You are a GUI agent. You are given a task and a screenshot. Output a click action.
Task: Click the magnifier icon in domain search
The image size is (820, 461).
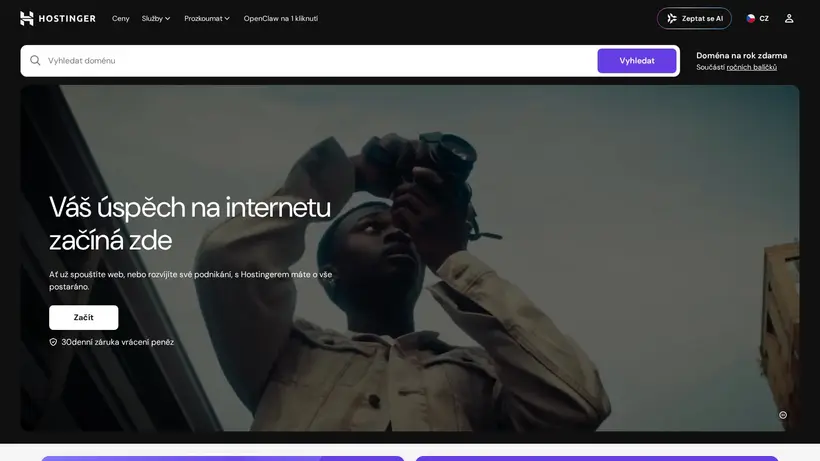tap(35, 61)
